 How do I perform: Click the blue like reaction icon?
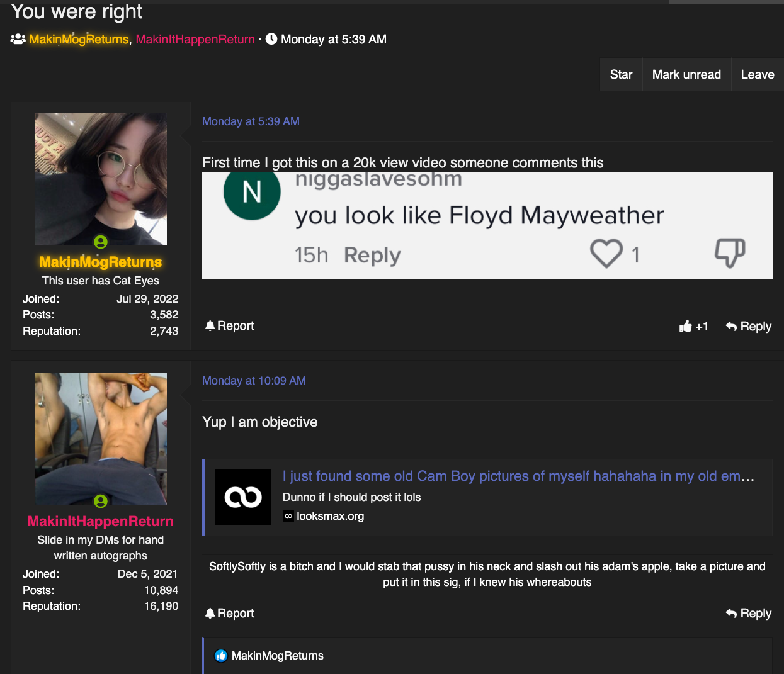[220, 656]
